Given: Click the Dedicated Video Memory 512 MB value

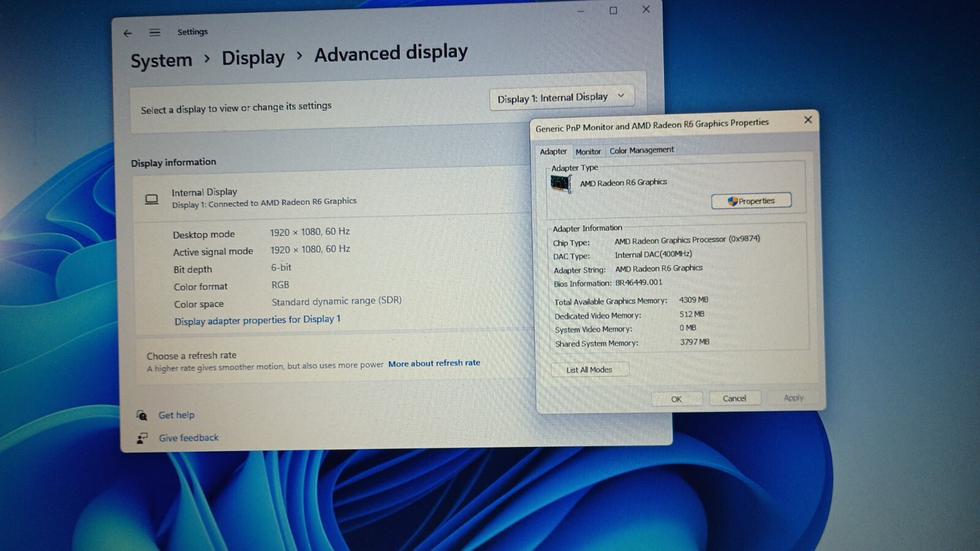Looking at the screenshot, I should tap(692, 314).
